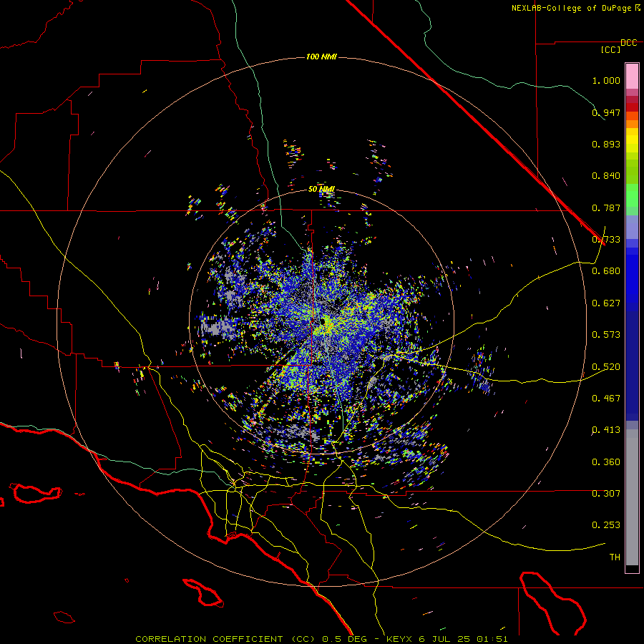Screen dimensions: 644x644
Task: Select the 0.787 scale value
Action: point(606,208)
